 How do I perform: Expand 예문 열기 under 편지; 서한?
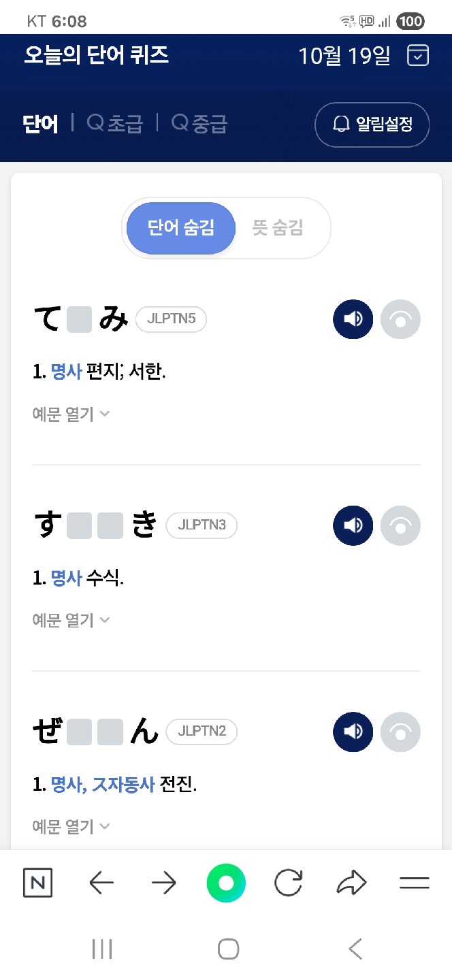(x=71, y=414)
